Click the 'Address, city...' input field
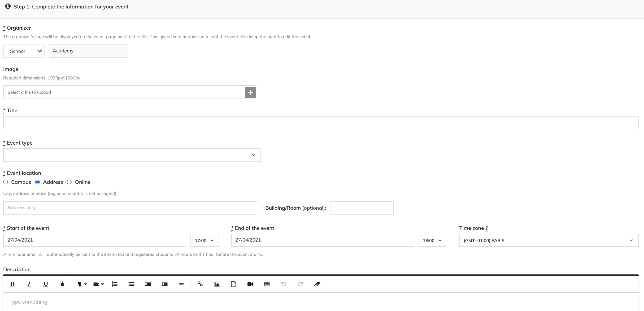The width and height of the screenshot is (644, 311). [x=130, y=208]
